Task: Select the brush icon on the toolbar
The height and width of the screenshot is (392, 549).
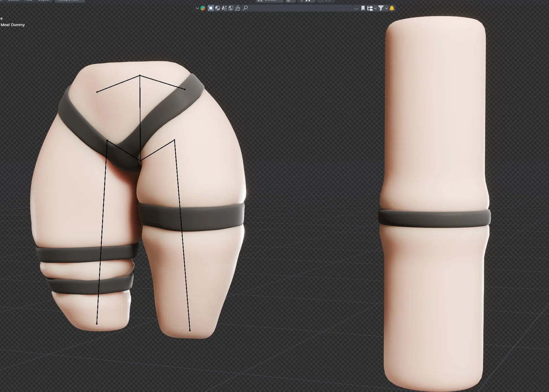Action: click(x=238, y=8)
